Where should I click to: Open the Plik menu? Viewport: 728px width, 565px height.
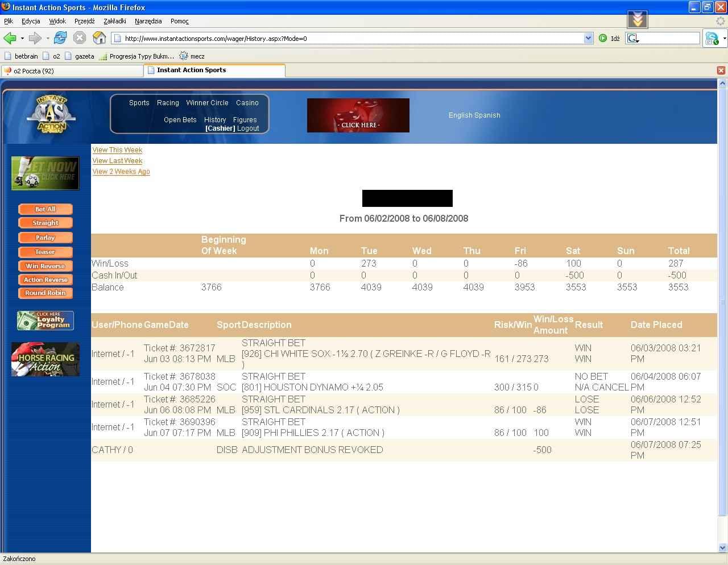8,21
